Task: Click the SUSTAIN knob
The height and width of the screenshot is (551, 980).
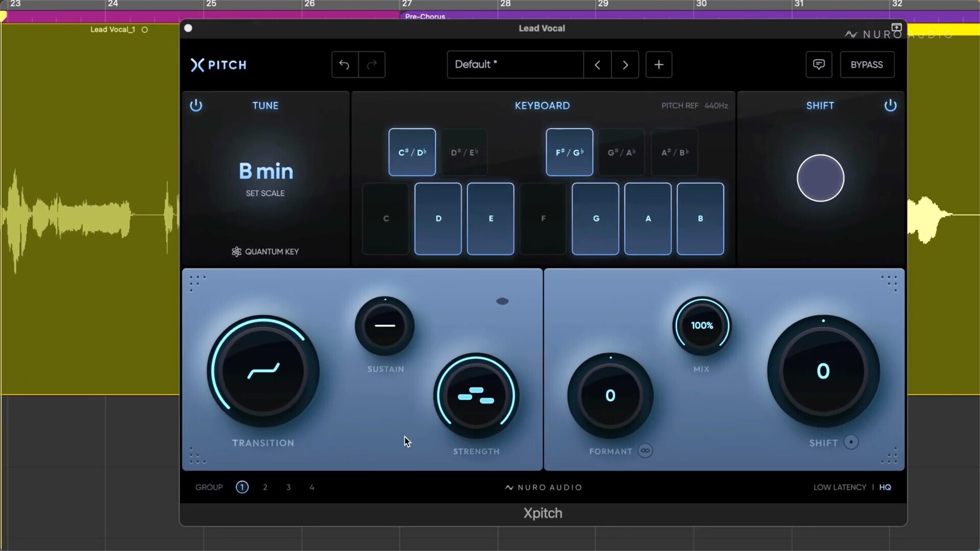Action: coord(385,325)
